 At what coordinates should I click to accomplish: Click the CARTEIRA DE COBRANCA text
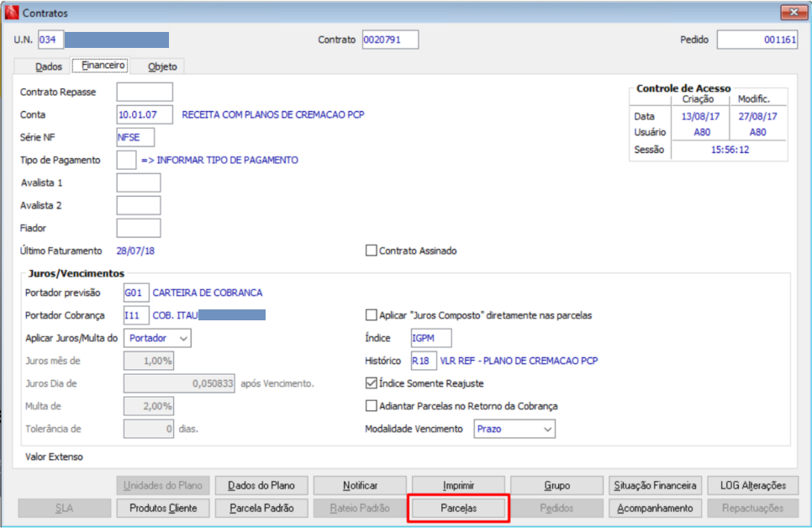pos(207,293)
